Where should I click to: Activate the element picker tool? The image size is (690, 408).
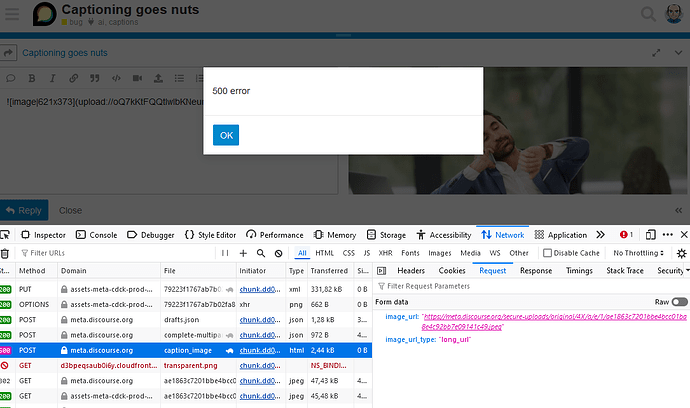(x=5, y=235)
